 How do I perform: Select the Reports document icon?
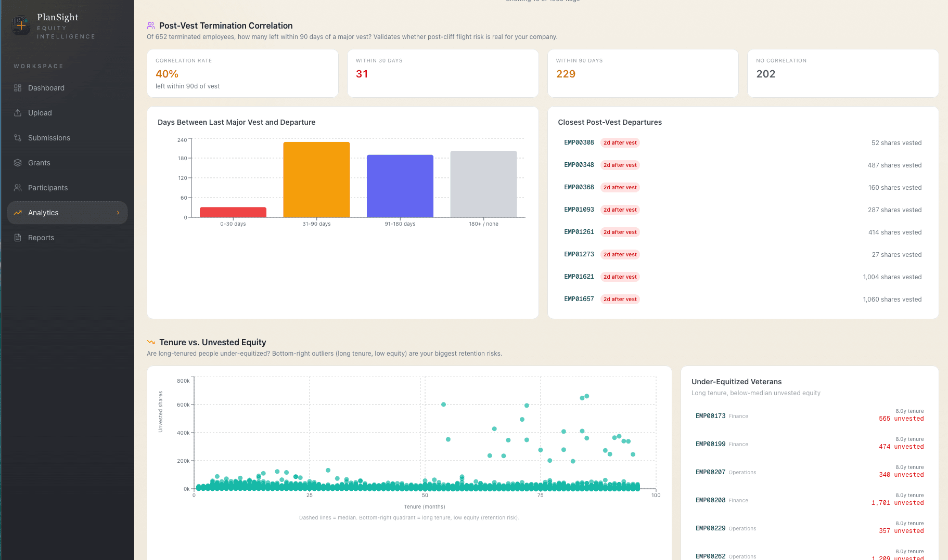point(18,238)
